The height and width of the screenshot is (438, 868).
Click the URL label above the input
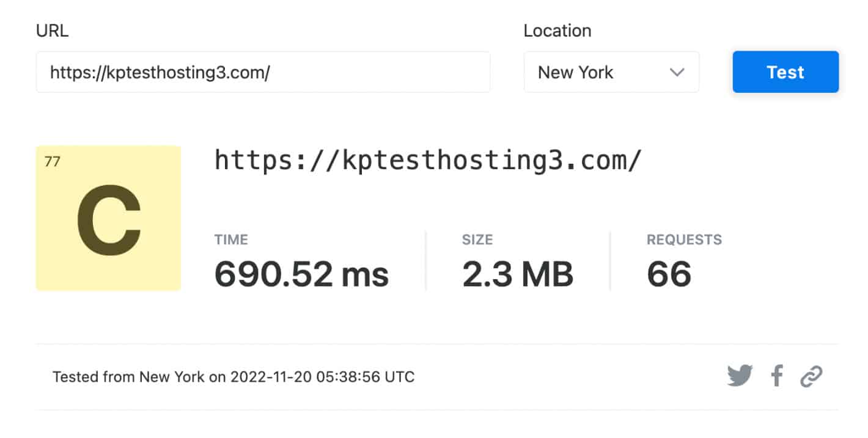[x=52, y=31]
